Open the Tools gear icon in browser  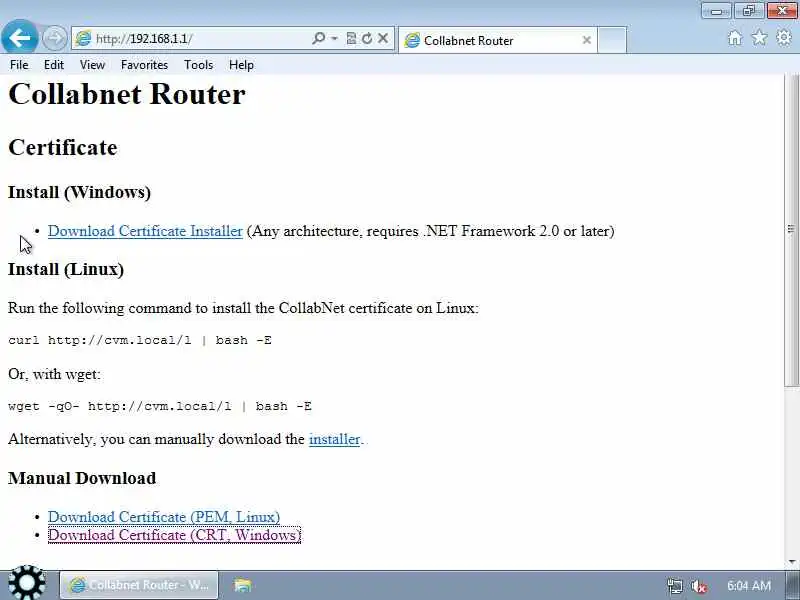(784, 37)
